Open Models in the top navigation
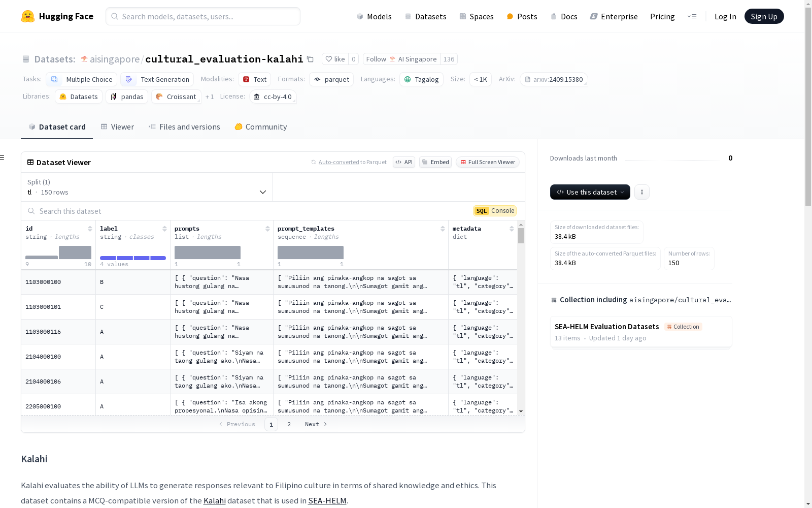 pos(374,16)
